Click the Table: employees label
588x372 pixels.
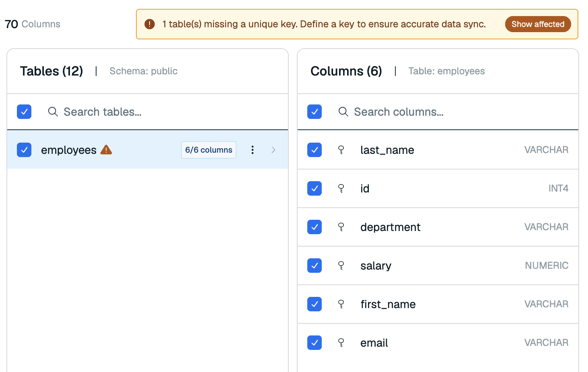point(446,71)
